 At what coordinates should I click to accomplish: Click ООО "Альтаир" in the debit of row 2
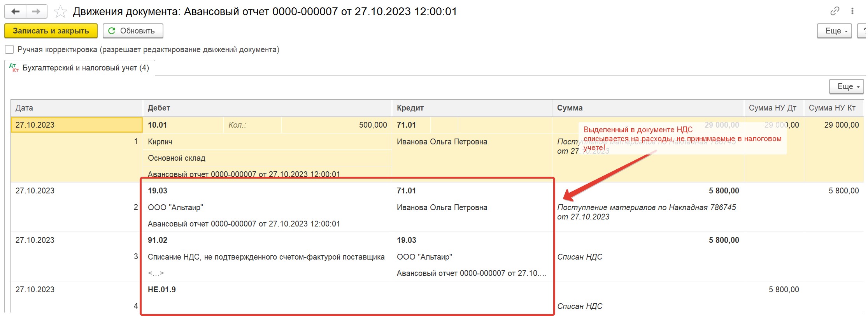click(x=175, y=207)
